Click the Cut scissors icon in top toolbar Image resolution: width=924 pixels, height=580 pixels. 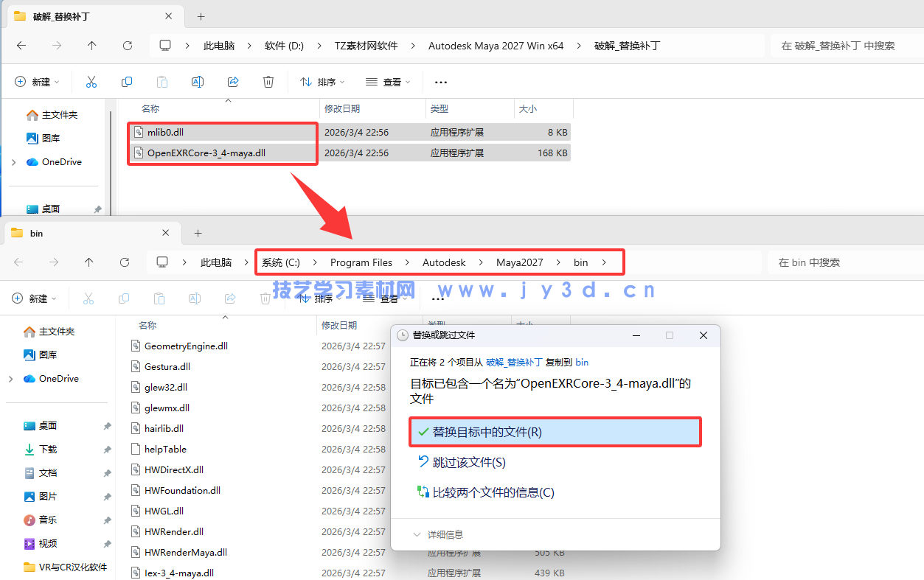point(91,82)
